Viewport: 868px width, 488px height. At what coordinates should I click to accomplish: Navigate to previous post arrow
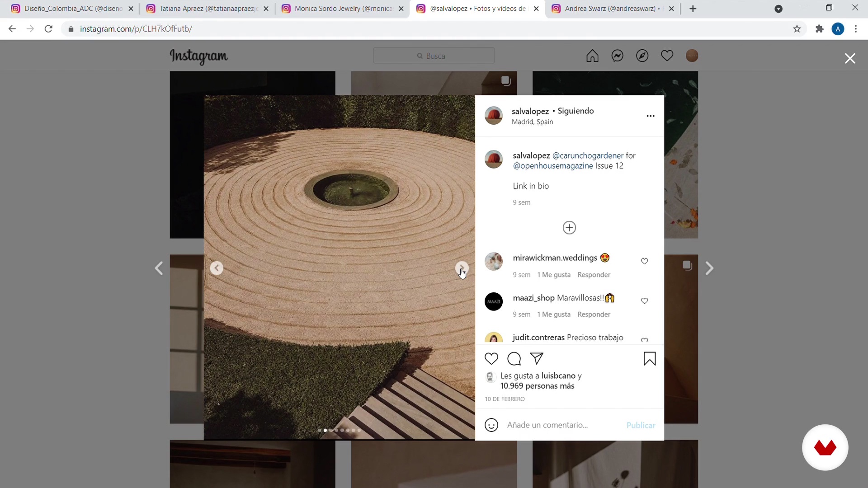click(x=159, y=268)
